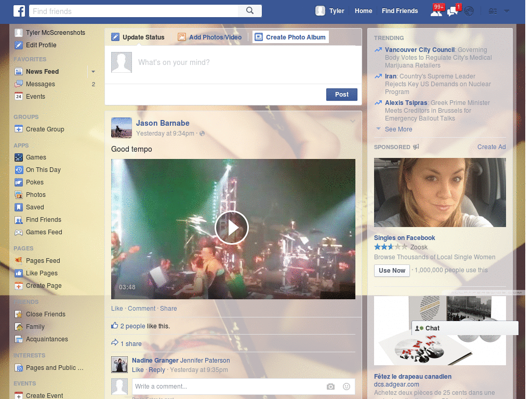532x399 pixels.
Task: Open the Games Feed controller icon
Action: (x=19, y=232)
